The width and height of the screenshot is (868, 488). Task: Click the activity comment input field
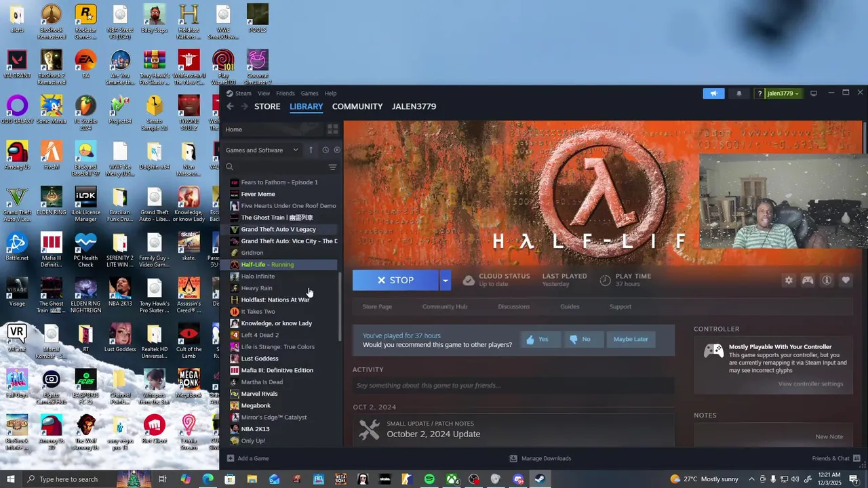point(513,385)
